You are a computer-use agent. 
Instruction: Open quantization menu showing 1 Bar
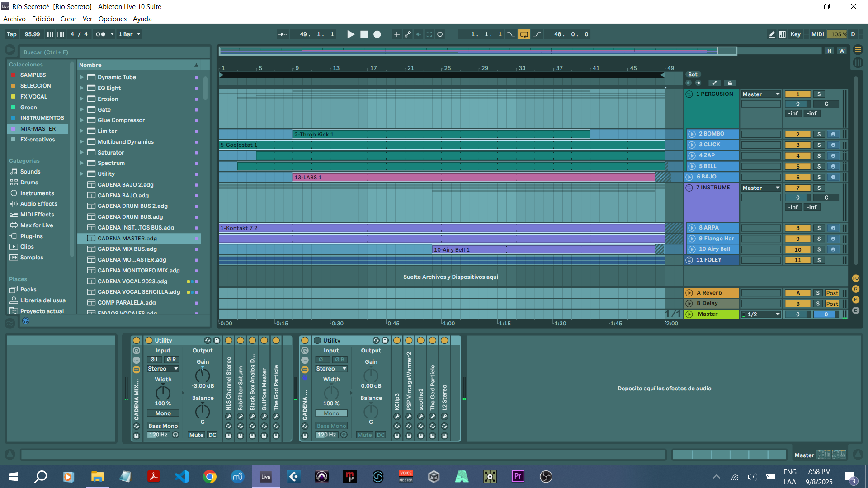(x=129, y=34)
